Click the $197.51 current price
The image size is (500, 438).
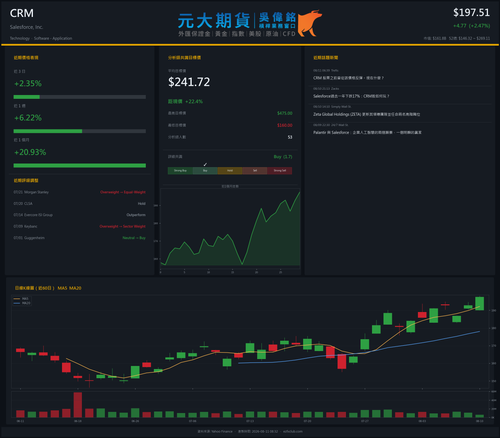471,13
